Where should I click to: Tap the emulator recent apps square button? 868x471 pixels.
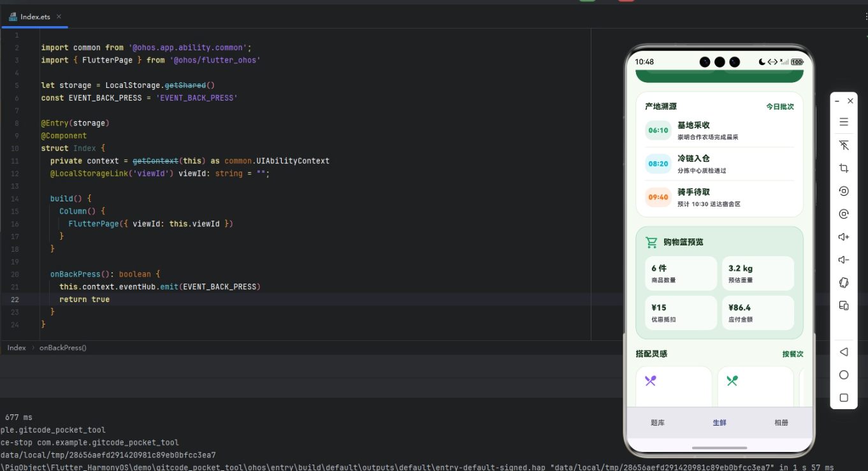click(844, 398)
